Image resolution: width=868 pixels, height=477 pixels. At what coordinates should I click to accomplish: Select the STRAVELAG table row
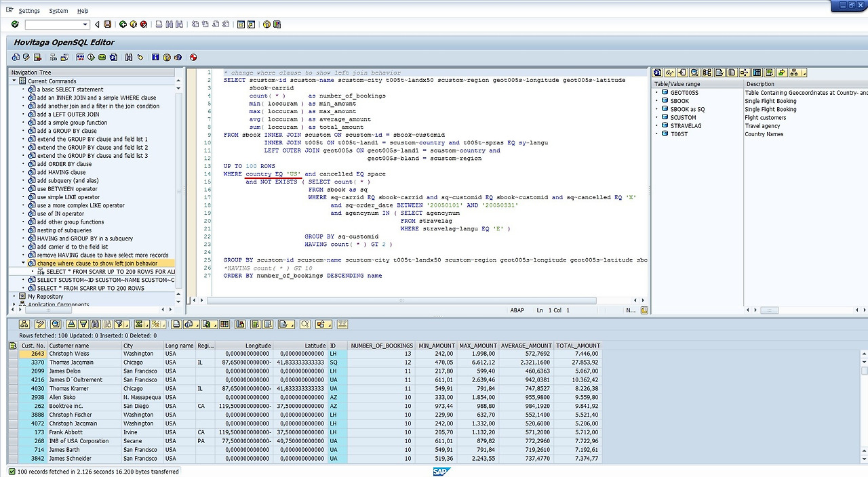pos(686,125)
